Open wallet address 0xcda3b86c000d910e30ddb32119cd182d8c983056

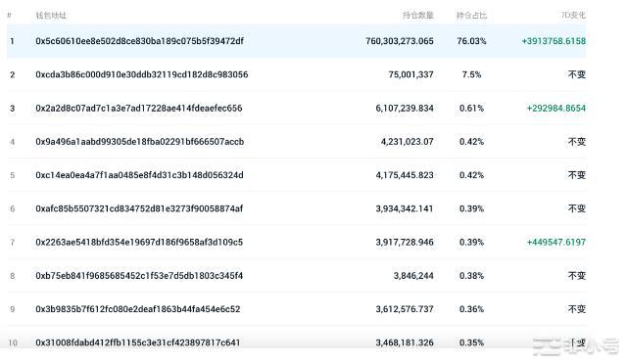pos(141,74)
